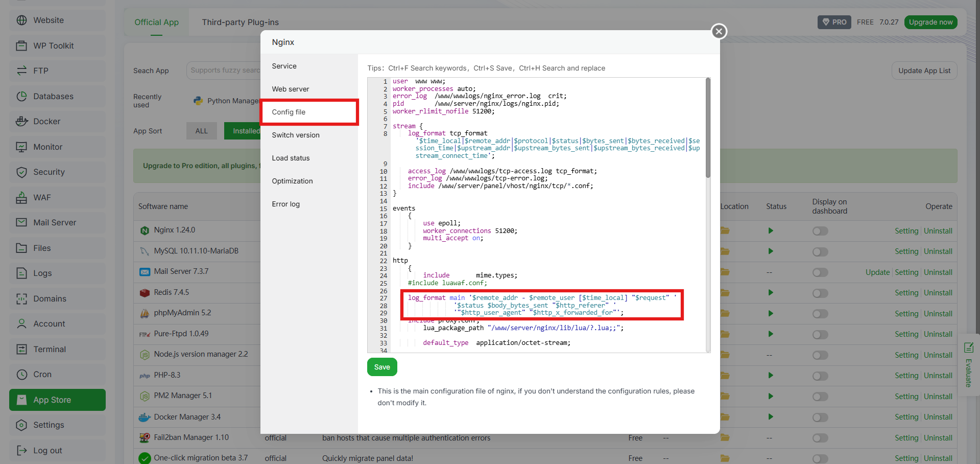Open the Nginx row location folder icon
The height and width of the screenshot is (464, 980).
click(725, 230)
